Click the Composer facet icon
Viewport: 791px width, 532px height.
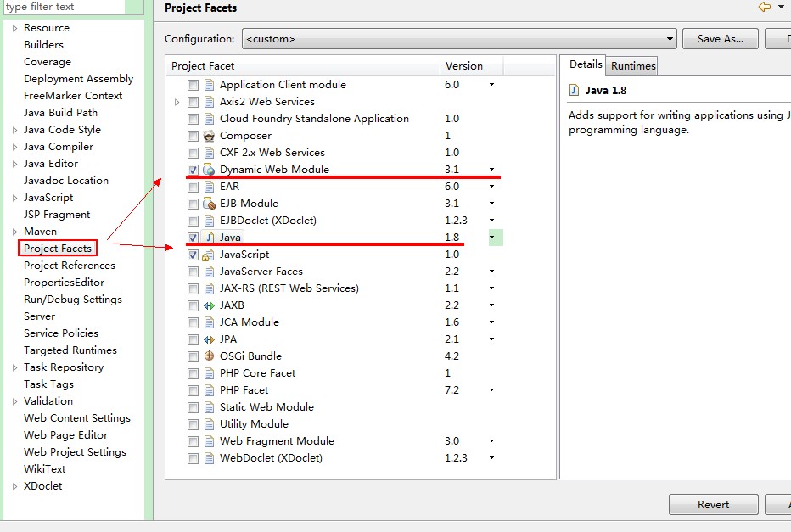pos(209,136)
